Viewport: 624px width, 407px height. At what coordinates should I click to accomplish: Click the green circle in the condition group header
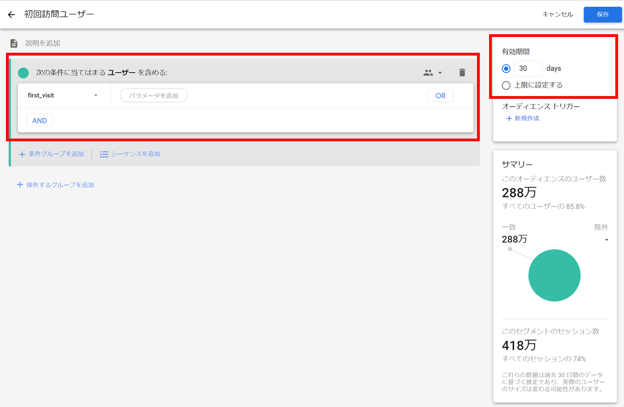tap(23, 72)
